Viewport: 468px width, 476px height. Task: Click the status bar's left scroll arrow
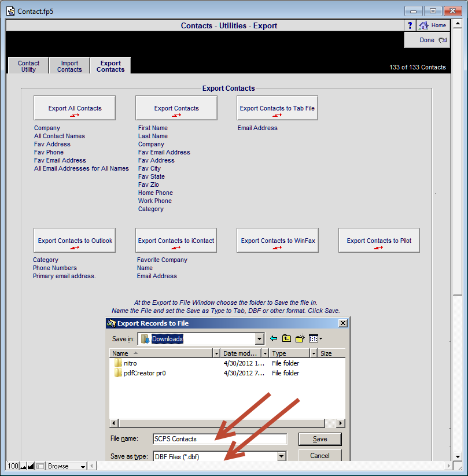click(x=92, y=466)
